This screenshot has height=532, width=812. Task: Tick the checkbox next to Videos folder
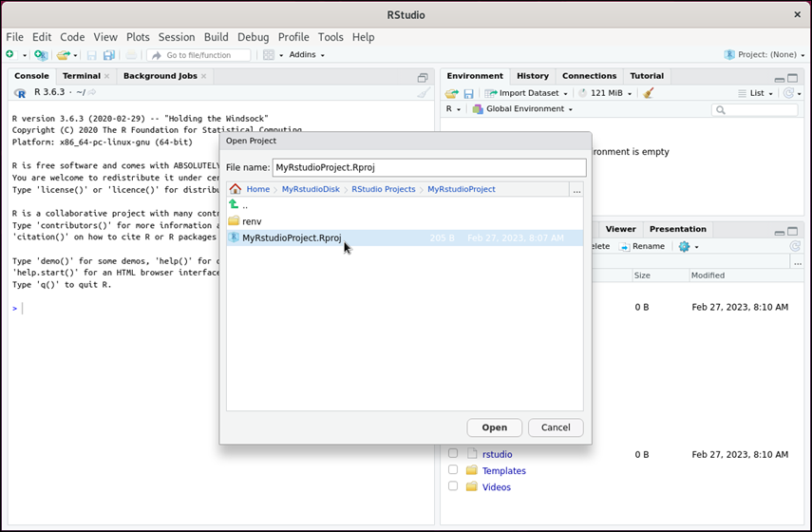453,485
